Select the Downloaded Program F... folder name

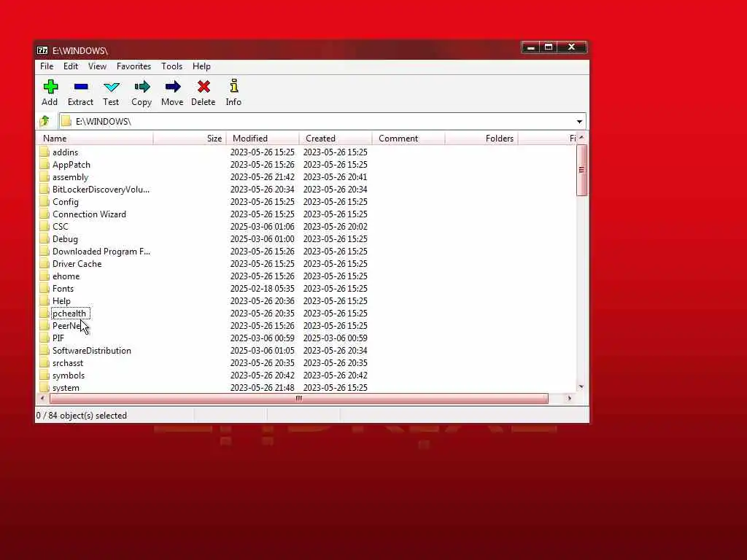pyautogui.click(x=101, y=251)
